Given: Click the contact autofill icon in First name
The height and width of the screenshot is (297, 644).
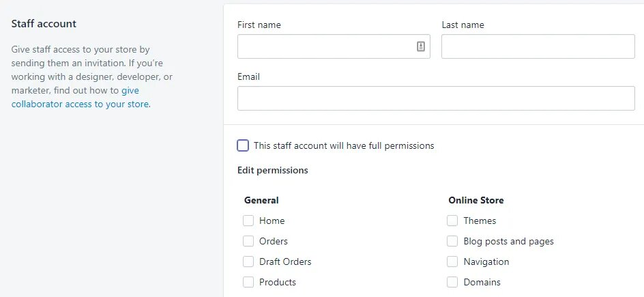Looking at the screenshot, I should (421, 46).
